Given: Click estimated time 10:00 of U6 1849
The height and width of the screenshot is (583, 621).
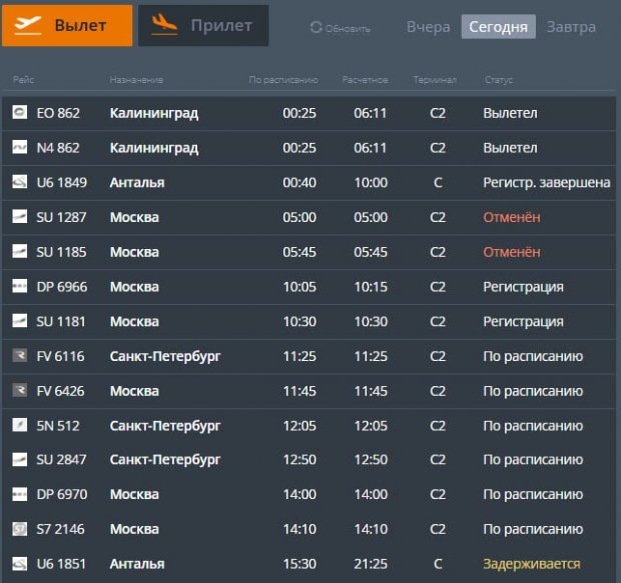Looking at the screenshot, I should pos(371,183).
